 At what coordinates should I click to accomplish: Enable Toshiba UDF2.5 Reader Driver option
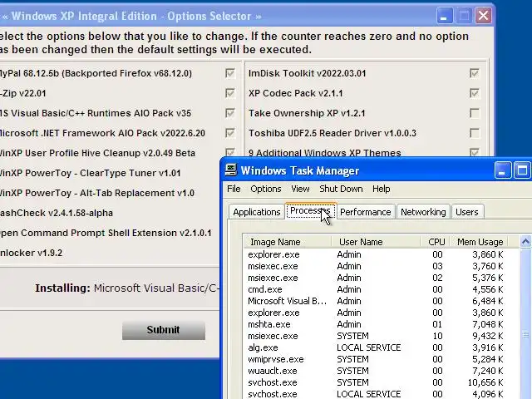[x=475, y=133]
